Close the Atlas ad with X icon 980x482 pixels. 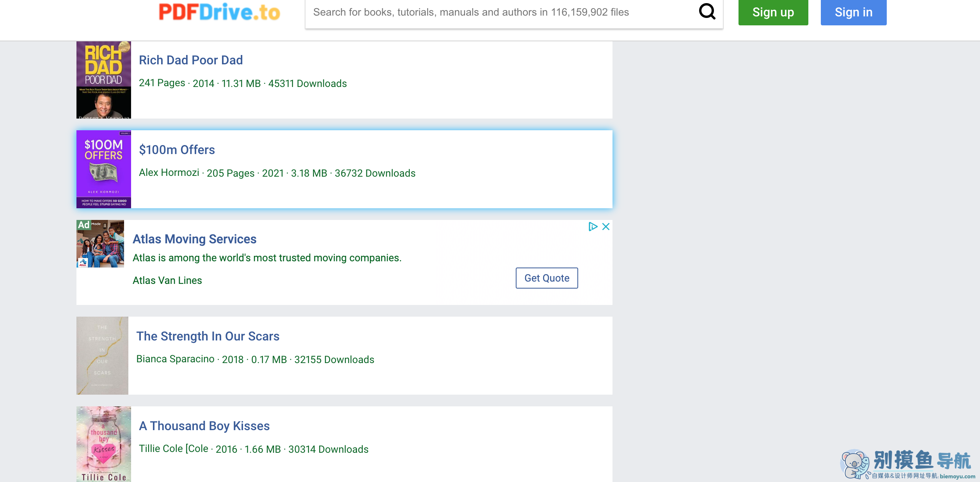(605, 227)
